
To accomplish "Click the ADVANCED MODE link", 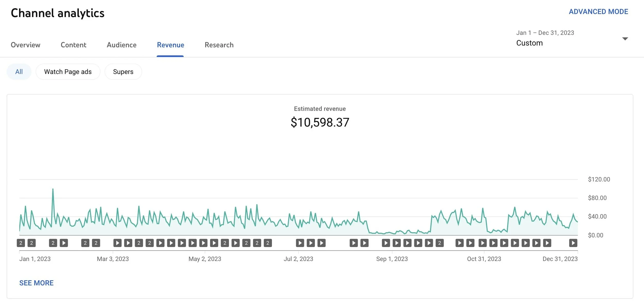I will [x=598, y=12].
